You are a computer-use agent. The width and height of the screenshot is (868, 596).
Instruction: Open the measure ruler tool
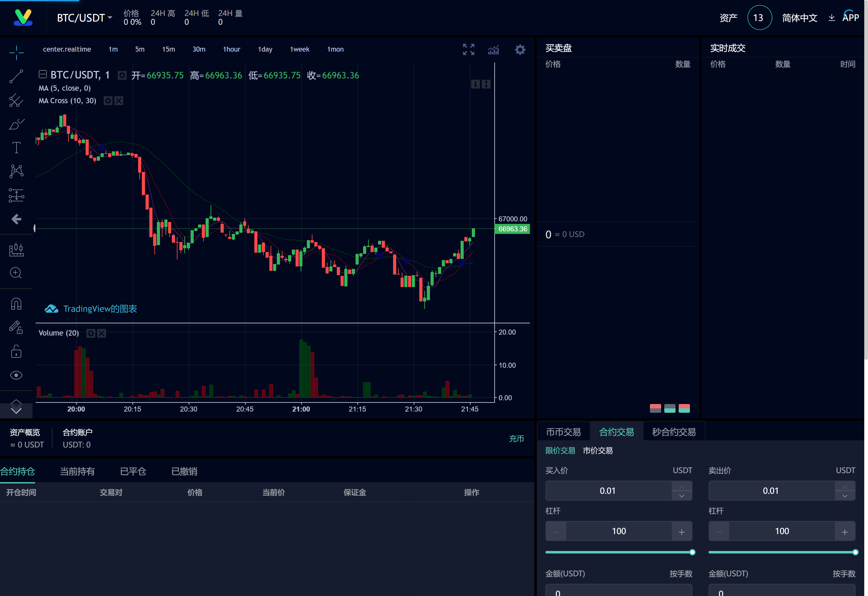click(17, 249)
